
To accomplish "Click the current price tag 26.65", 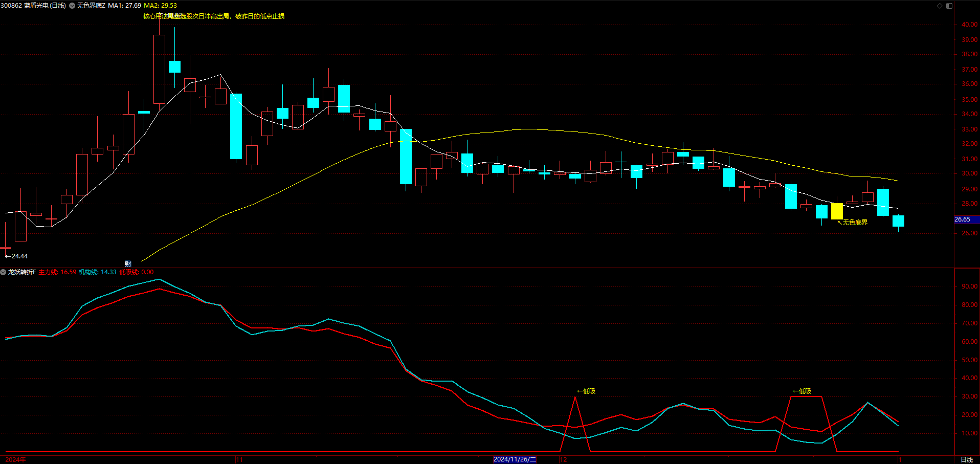I will 966,219.
